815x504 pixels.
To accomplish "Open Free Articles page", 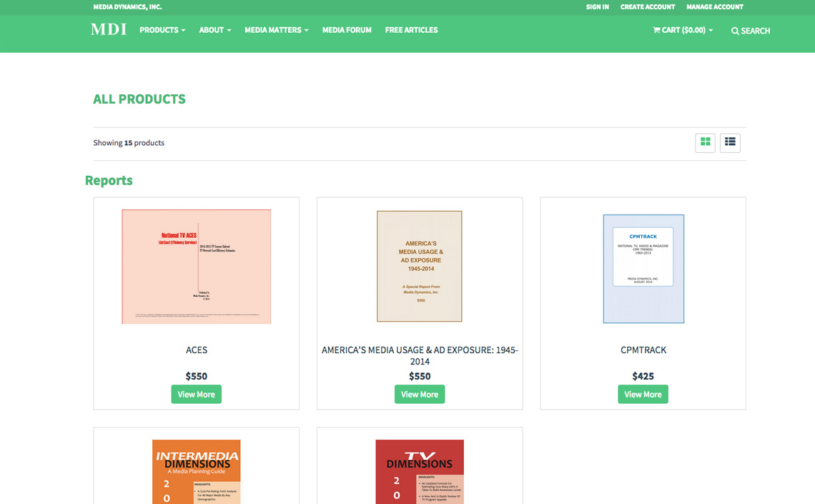I will (x=411, y=30).
